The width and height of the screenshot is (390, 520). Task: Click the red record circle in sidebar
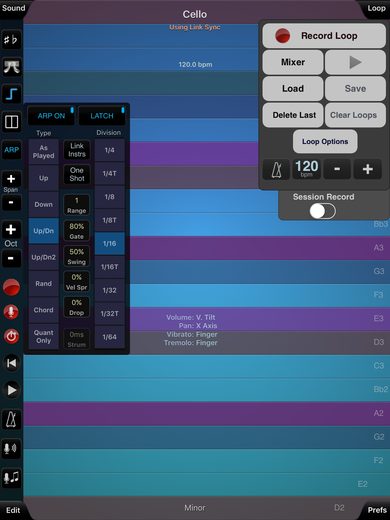pyautogui.click(x=11, y=287)
